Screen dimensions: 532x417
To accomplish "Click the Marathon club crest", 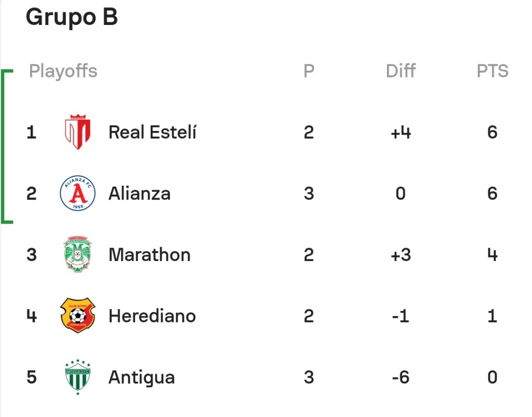I will click(78, 254).
